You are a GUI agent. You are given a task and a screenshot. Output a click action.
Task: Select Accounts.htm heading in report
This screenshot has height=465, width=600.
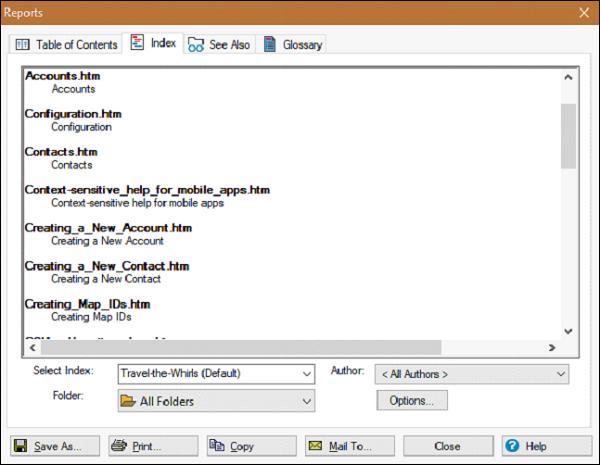62,76
